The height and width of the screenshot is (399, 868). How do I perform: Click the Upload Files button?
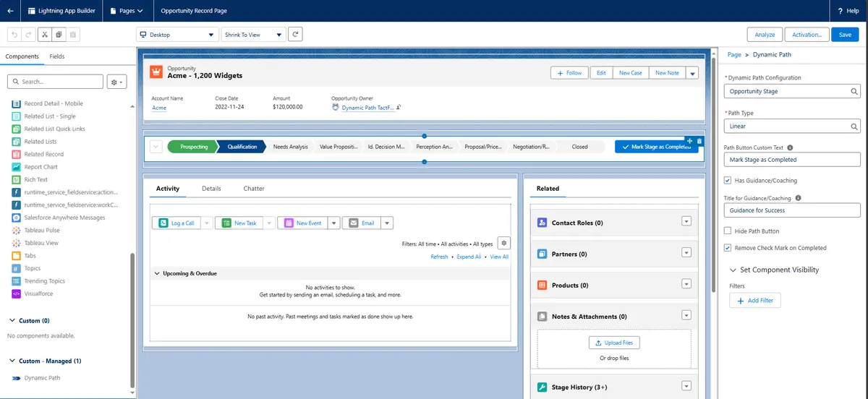click(614, 343)
